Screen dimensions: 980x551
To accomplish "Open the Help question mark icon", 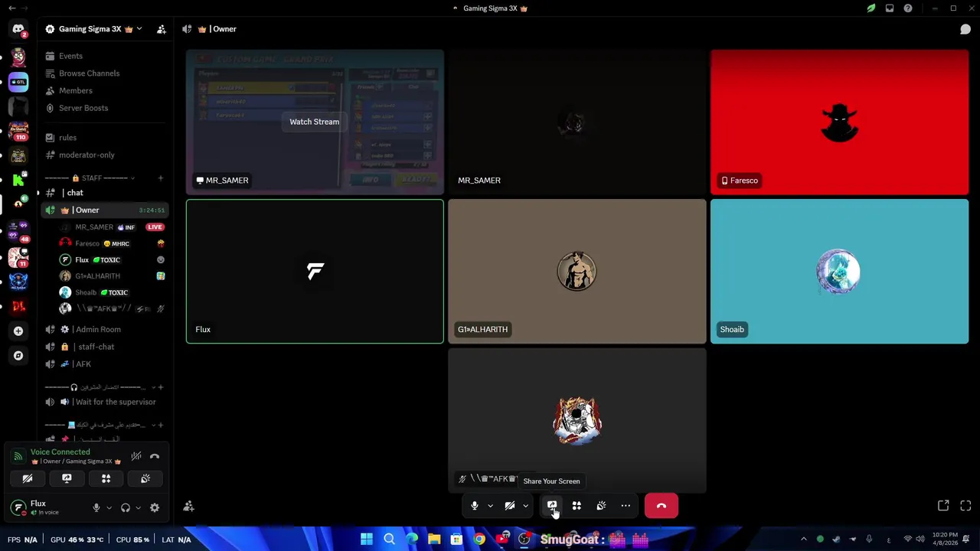I will [908, 8].
